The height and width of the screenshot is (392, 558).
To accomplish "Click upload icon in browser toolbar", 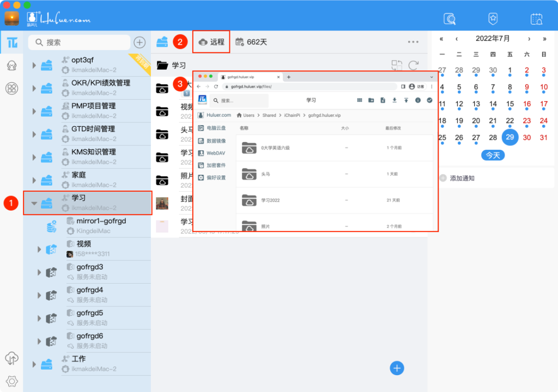I will pos(406,100).
